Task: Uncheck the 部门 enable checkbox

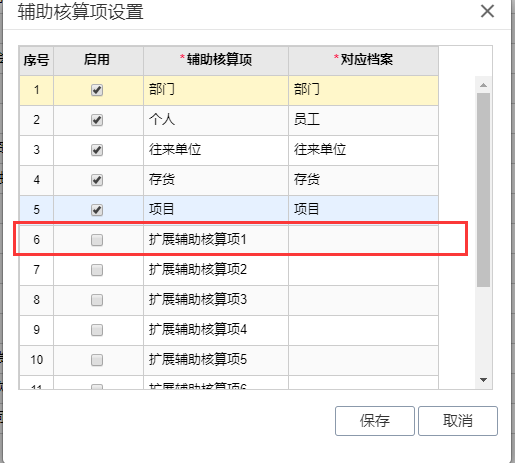Action: click(x=97, y=90)
